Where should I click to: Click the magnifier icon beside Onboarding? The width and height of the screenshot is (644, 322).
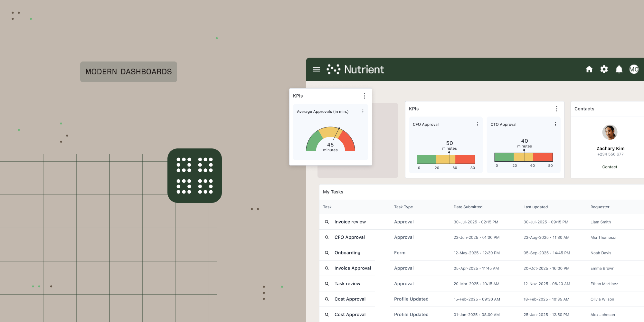327,252
